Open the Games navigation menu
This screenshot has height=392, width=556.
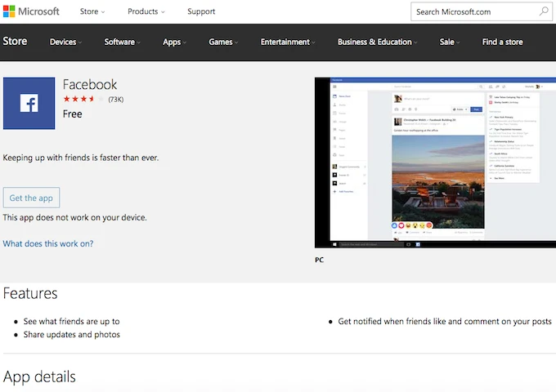point(222,42)
